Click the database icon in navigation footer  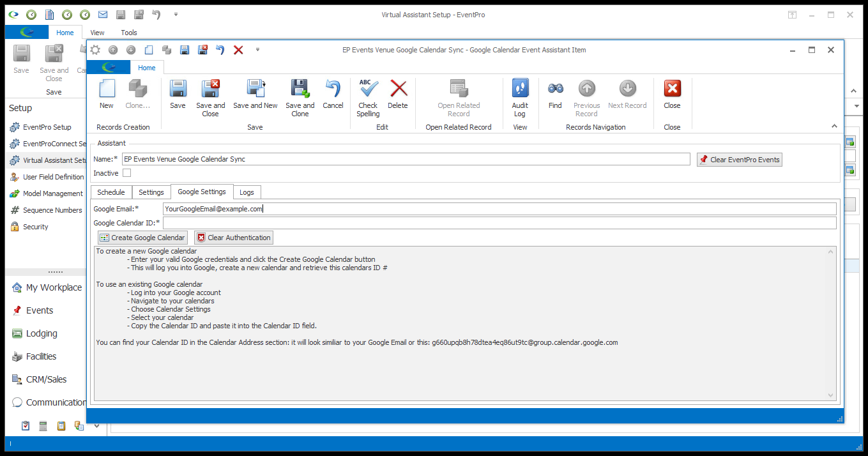click(79, 426)
